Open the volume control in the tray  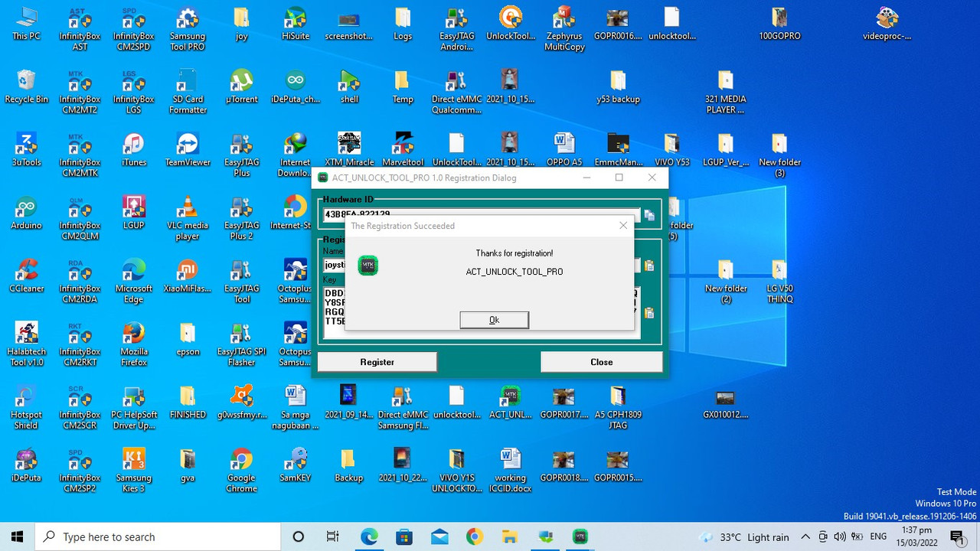tap(839, 536)
